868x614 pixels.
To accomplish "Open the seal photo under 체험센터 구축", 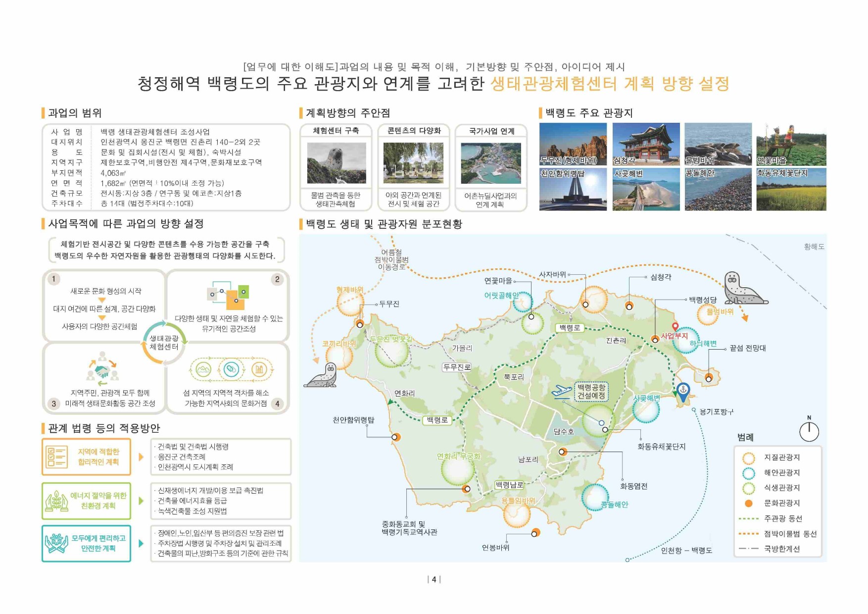I will (337, 163).
